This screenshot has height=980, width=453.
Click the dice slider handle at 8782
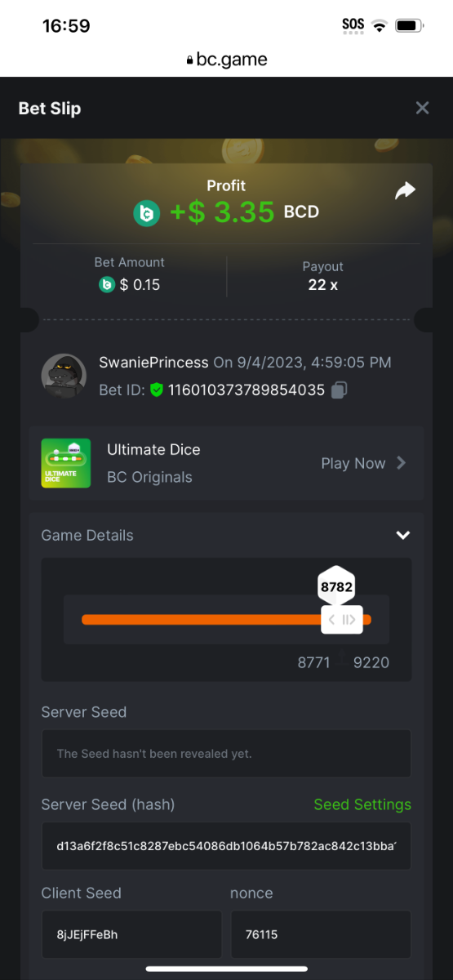pos(342,620)
